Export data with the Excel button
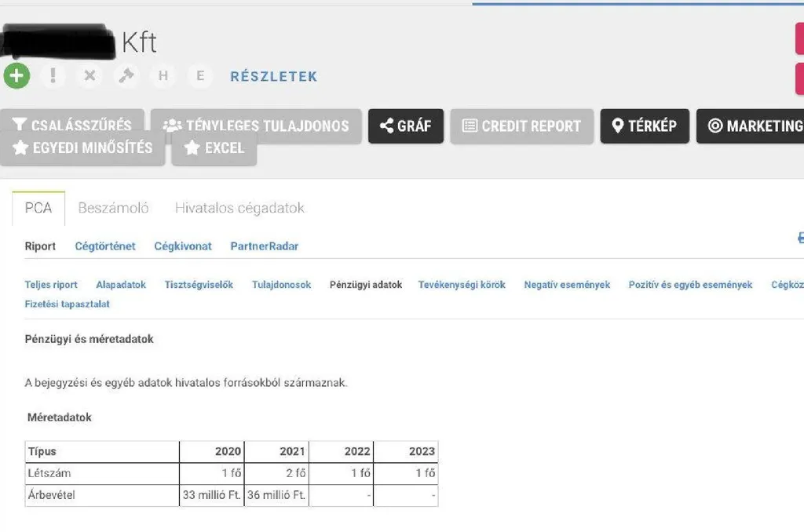Screen dimensions: 804x532 [214, 148]
